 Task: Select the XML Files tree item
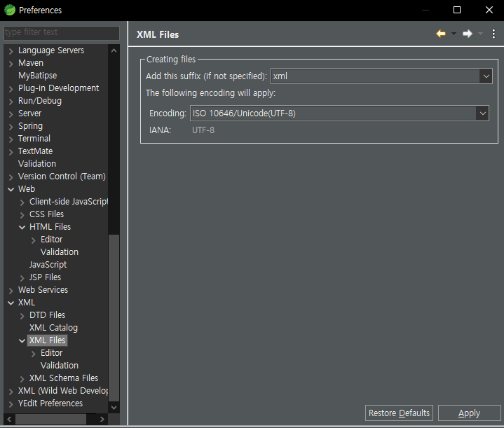[47, 340]
